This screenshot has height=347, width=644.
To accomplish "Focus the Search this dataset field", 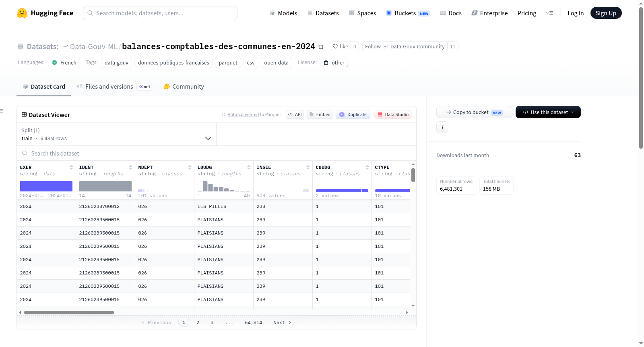I will coord(217,154).
